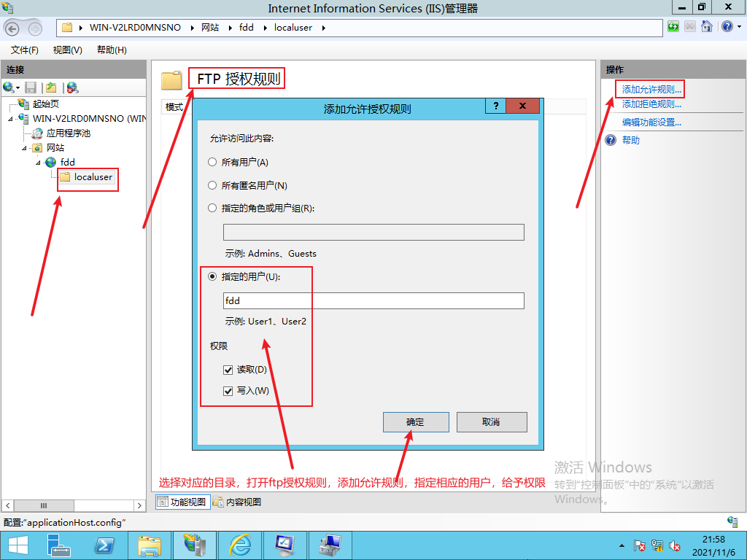Click the IIS Manager taskbar icon
The width and height of the screenshot is (747, 560).
(x=194, y=545)
